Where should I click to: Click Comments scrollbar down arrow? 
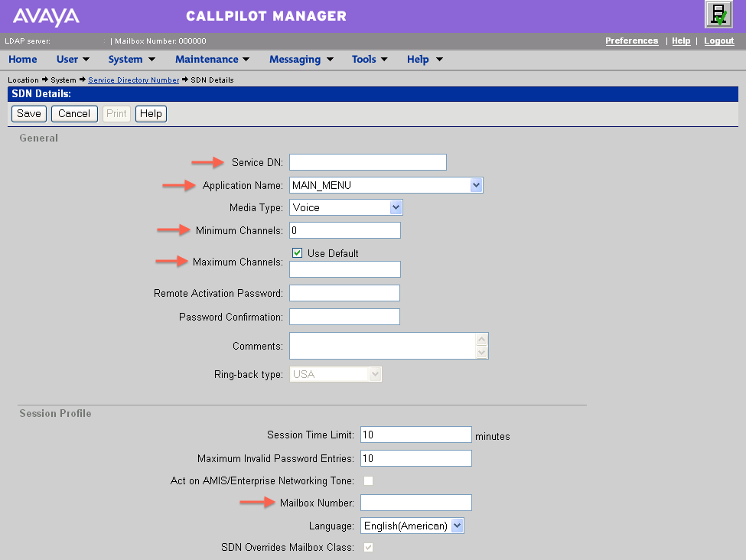point(481,352)
